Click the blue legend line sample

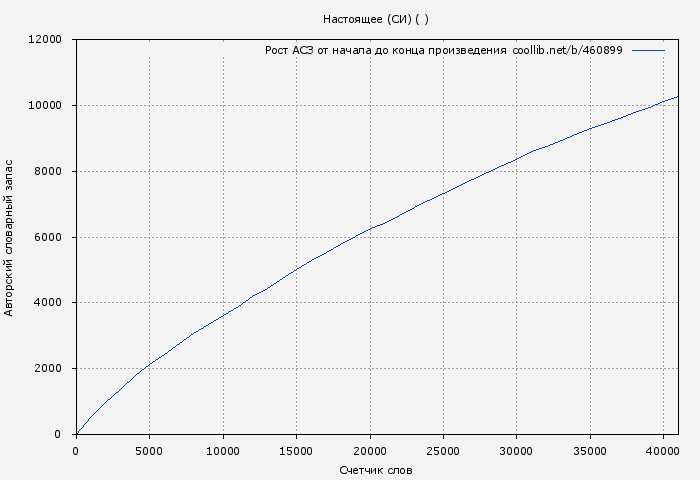[648, 50]
